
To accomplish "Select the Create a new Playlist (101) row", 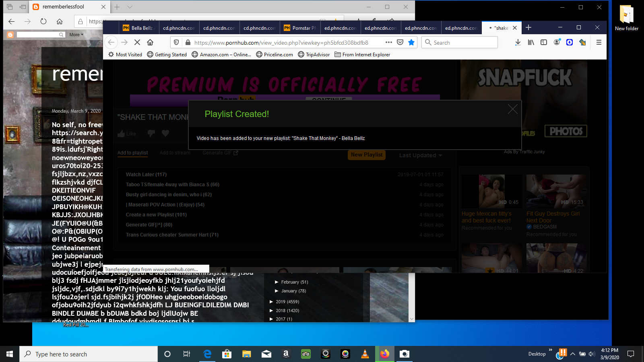I will point(285,215).
